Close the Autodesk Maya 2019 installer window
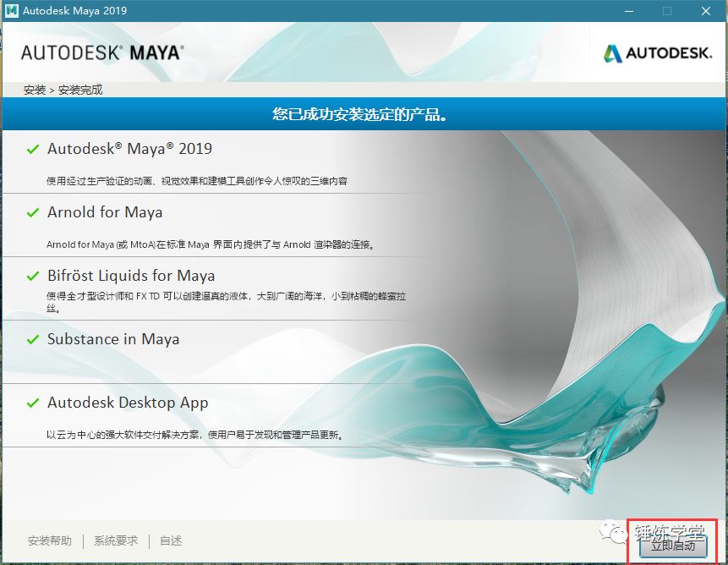Screen dimensions: 728x565 point(706,11)
